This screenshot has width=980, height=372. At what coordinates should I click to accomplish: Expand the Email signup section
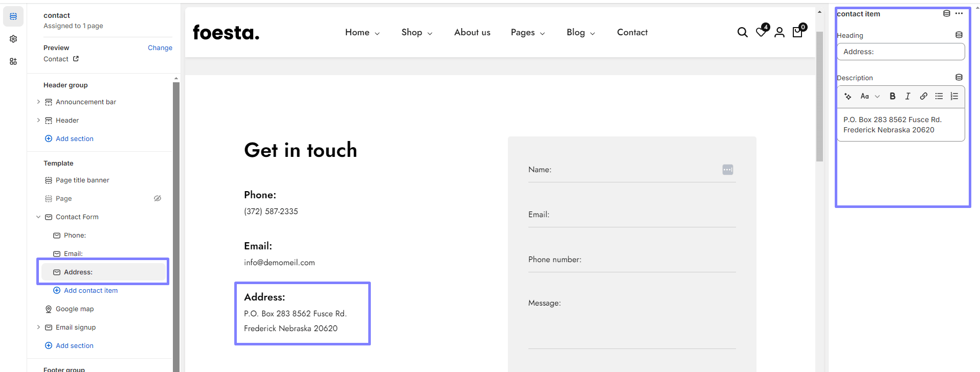tap(38, 327)
